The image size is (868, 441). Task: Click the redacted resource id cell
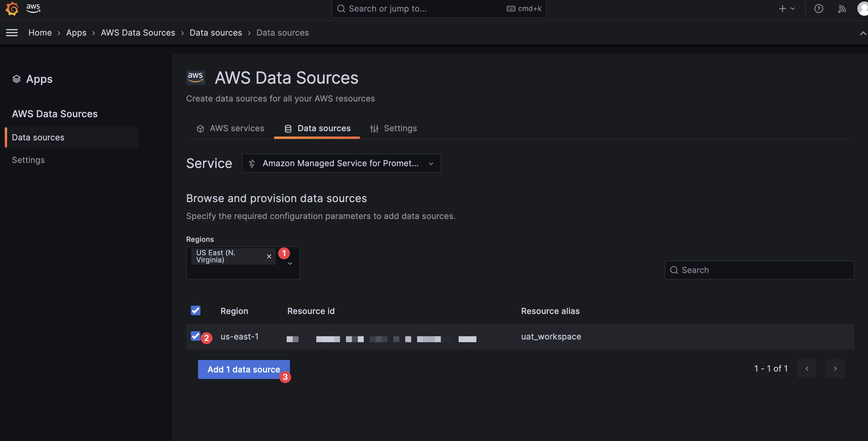(x=382, y=339)
